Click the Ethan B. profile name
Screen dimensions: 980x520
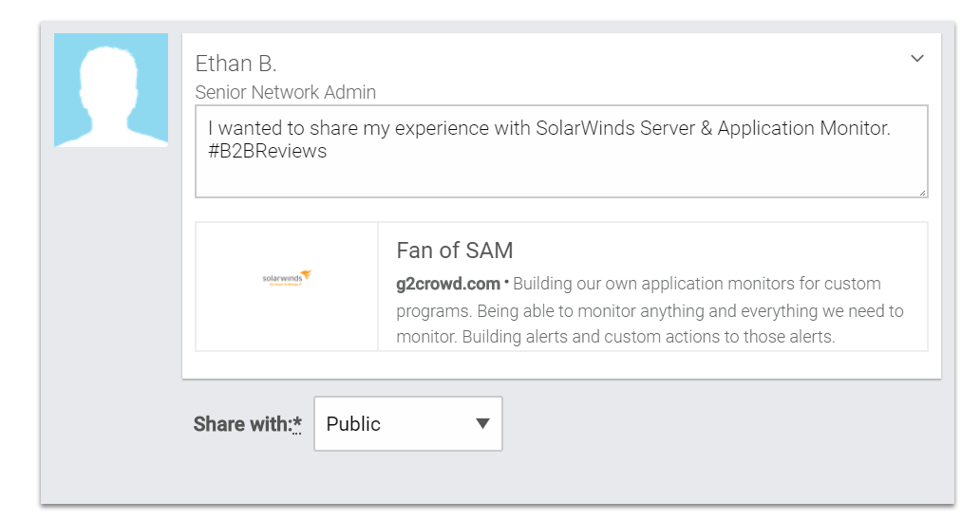tap(236, 64)
